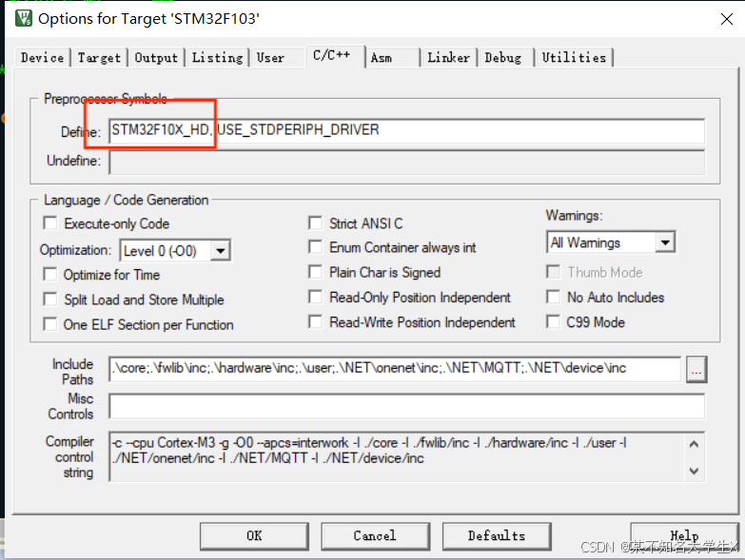
Task: Open the Listing tab
Action: point(217,58)
